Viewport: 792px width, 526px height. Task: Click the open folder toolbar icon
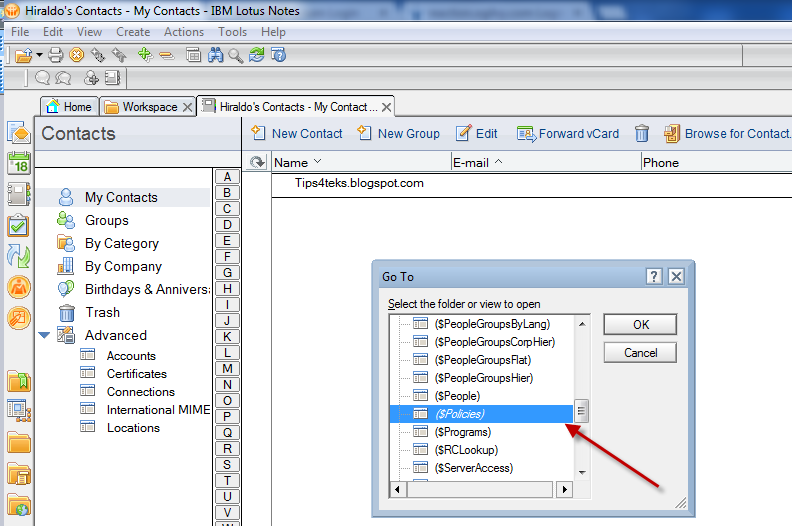(x=23, y=55)
